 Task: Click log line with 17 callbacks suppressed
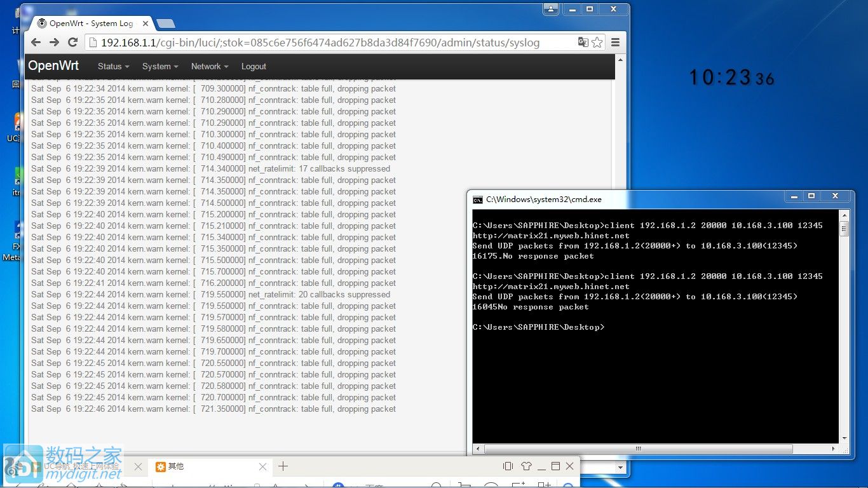tap(211, 168)
